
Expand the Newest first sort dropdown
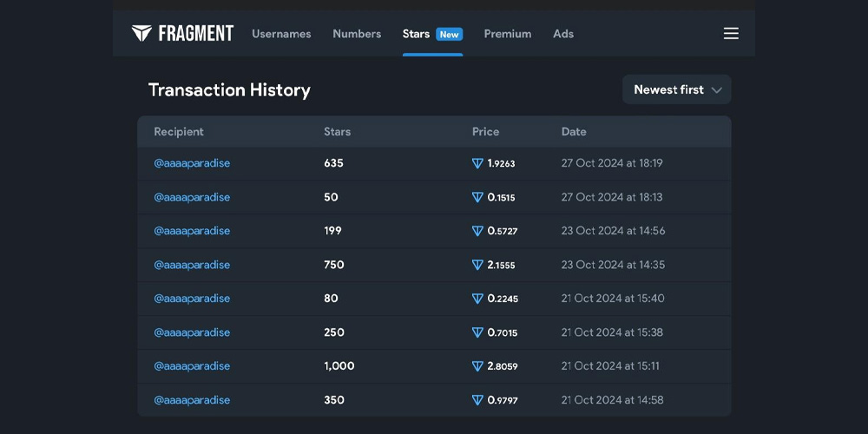[x=676, y=89]
